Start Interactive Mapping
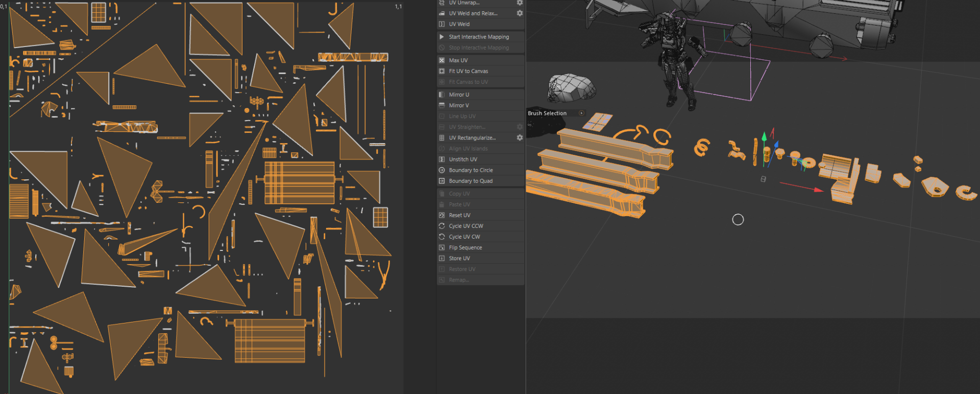Image resolution: width=980 pixels, height=394 pixels. click(478, 37)
